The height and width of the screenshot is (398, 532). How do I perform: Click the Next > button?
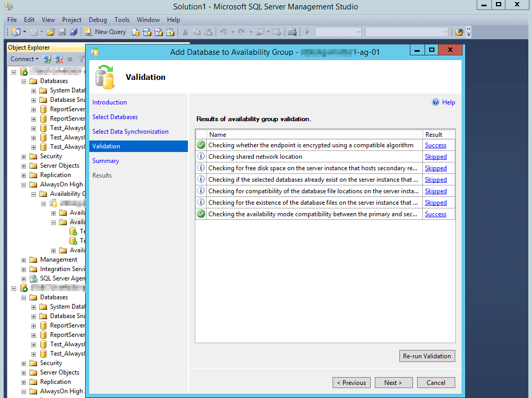tap(394, 382)
